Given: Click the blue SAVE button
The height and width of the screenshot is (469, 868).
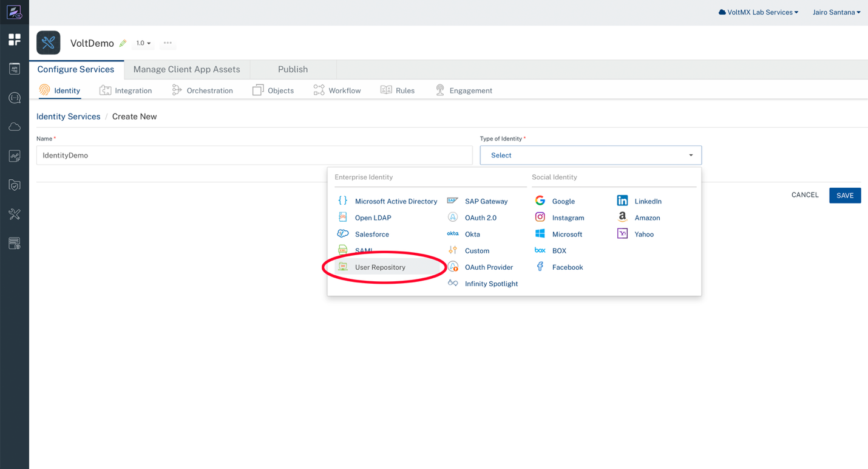Looking at the screenshot, I should 845,195.
